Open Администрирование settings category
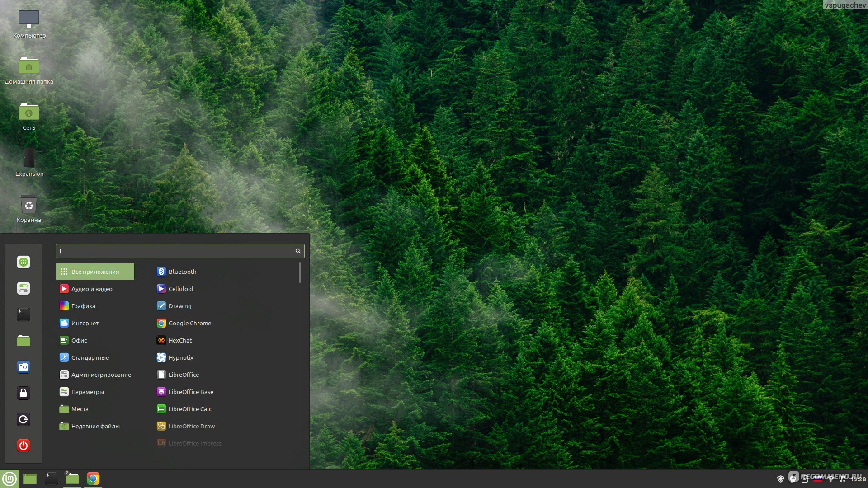The width and height of the screenshot is (868, 488). (101, 374)
